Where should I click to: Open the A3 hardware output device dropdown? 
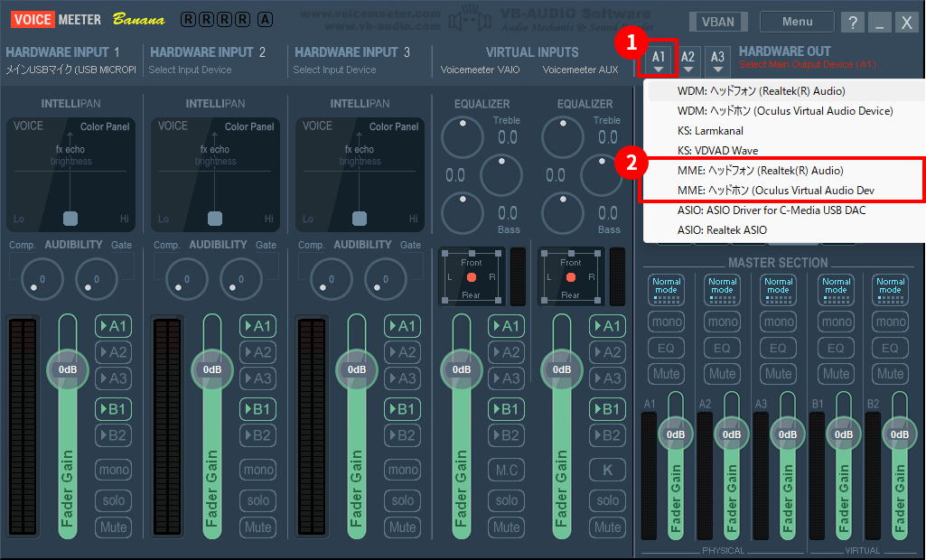tap(717, 61)
